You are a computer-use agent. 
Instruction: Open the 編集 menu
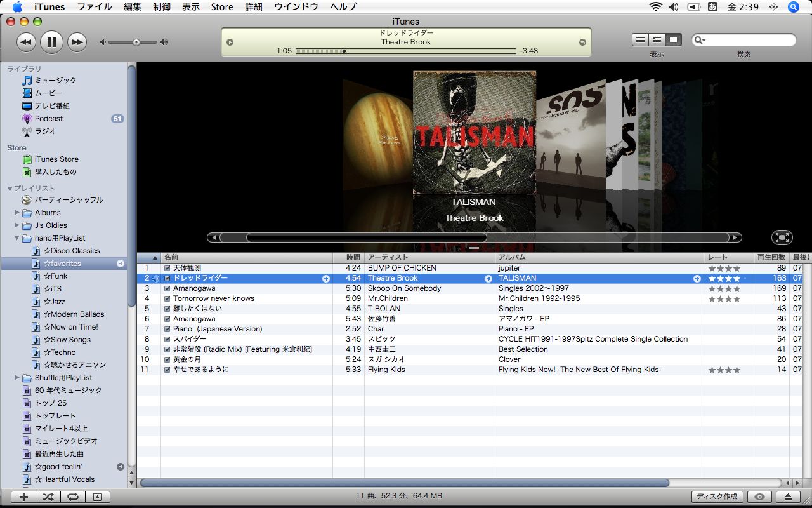pos(133,7)
